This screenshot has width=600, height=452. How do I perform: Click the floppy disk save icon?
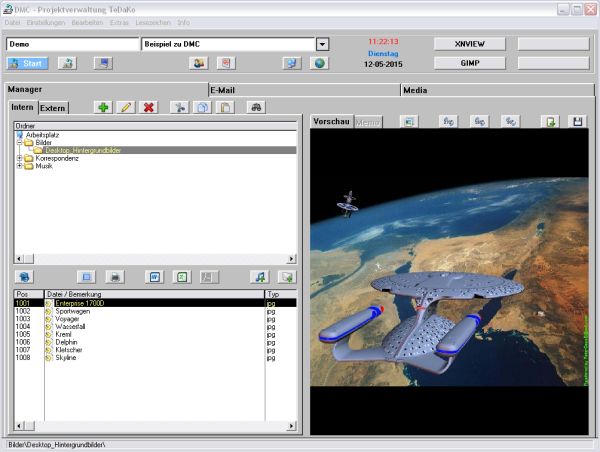pyautogui.click(x=577, y=121)
